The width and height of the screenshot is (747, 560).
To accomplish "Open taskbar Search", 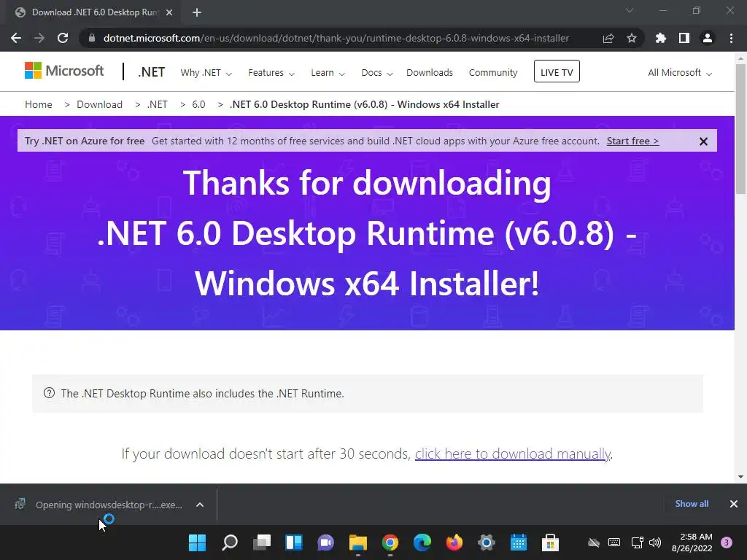I will pyautogui.click(x=230, y=542).
